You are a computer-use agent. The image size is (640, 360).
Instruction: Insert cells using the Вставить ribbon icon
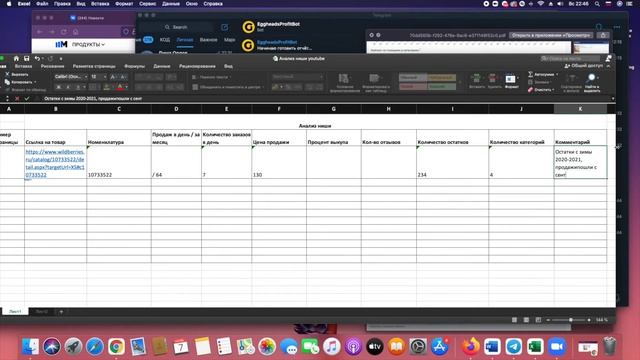pos(476,80)
